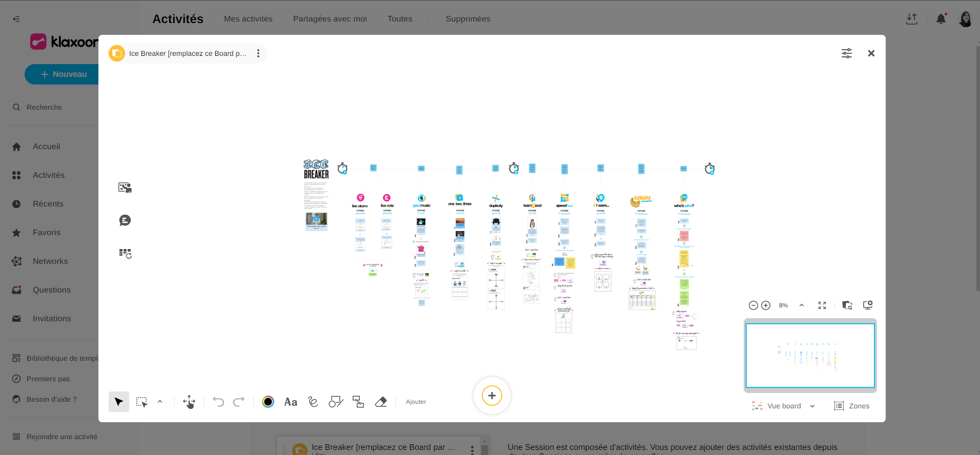Viewport: 980px width, 455px height.
Task: Toggle fullscreen view of the board
Action: [x=822, y=305]
